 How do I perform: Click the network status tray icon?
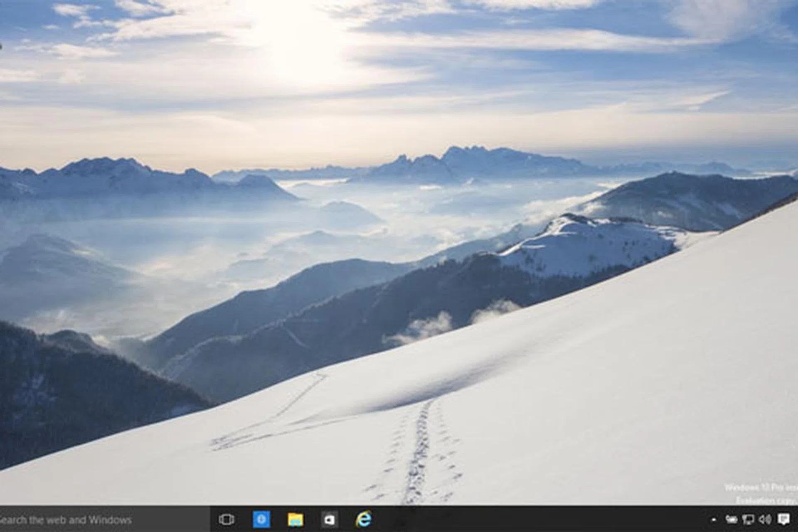pos(748,519)
